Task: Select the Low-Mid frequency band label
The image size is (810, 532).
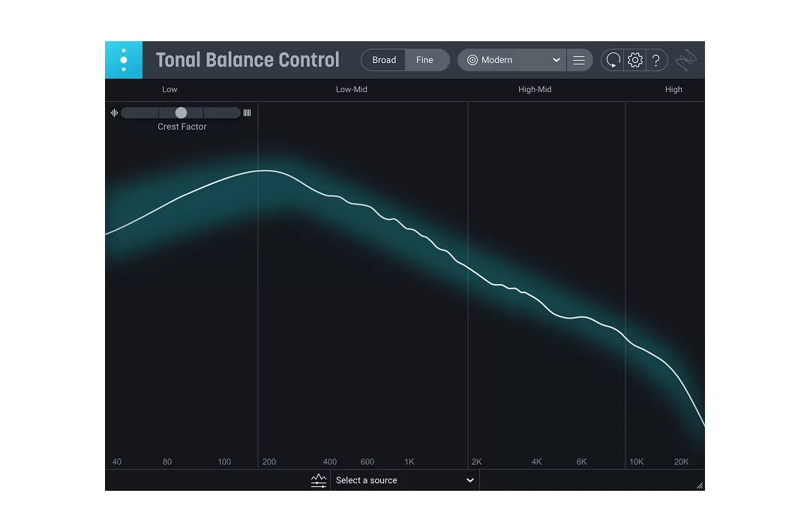Action: [352, 89]
